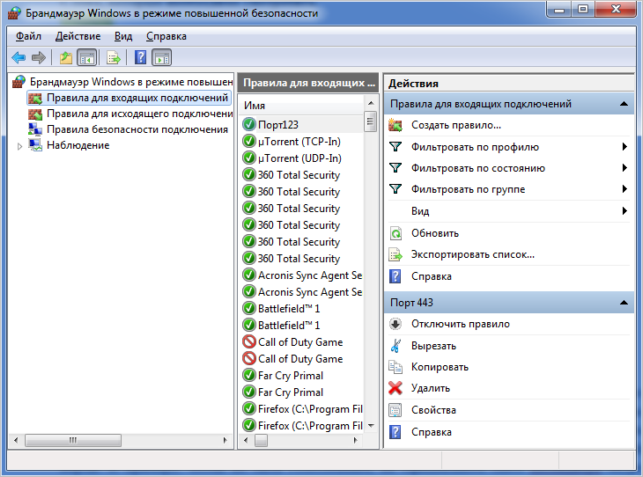The image size is (643, 477).
Task: Open Свойства of the selected rule
Action: pyautogui.click(x=433, y=410)
